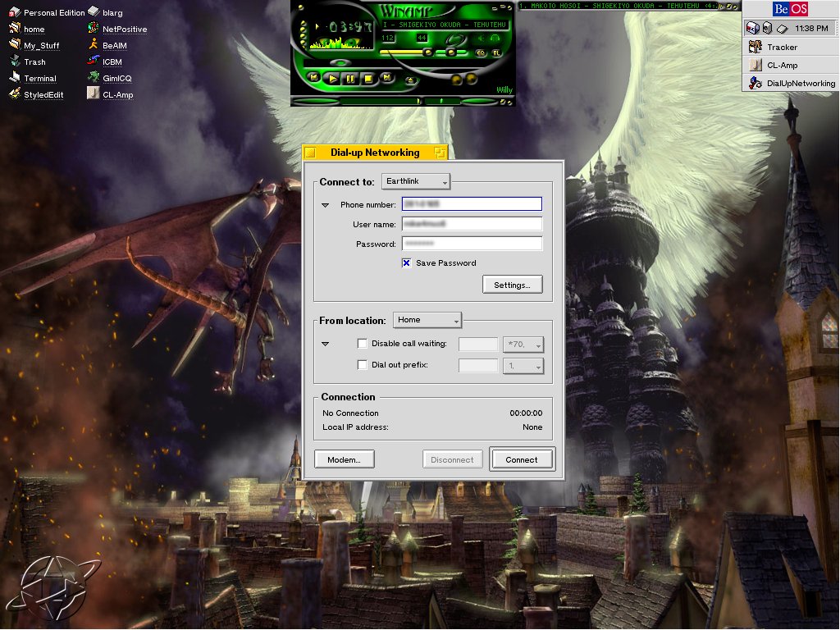Open the Personal Edition disk icon

tap(15, 11)
